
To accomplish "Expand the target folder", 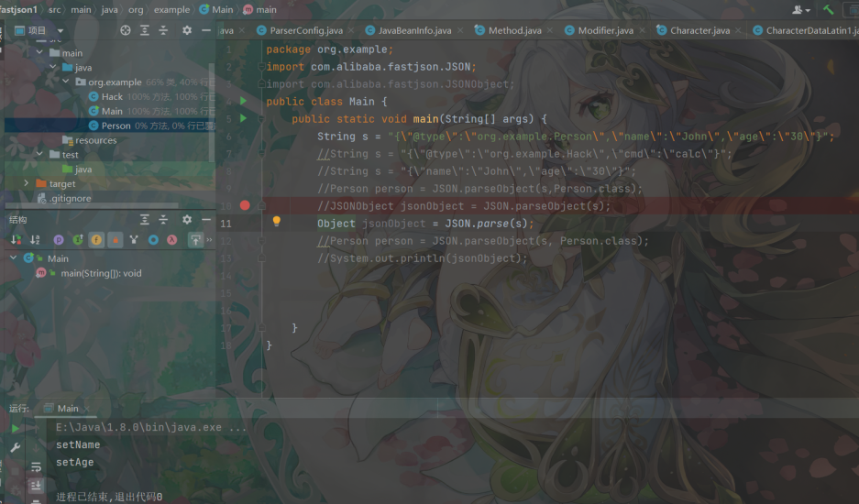I will tap(26, 183).
